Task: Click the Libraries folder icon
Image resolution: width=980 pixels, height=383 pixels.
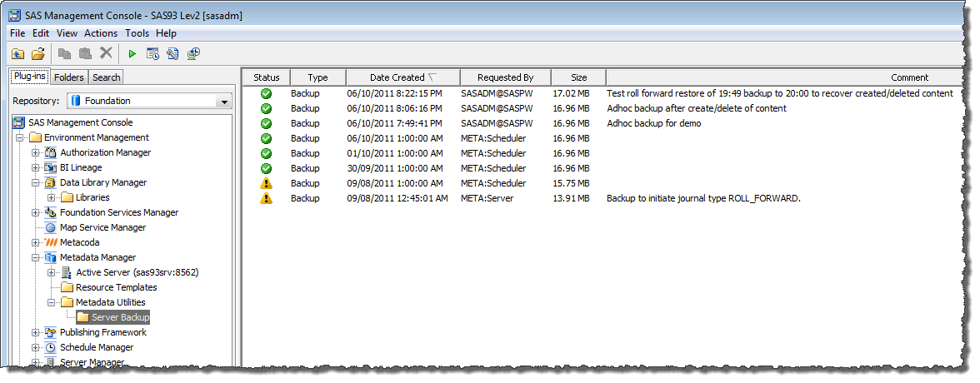Action: [67, 197]
